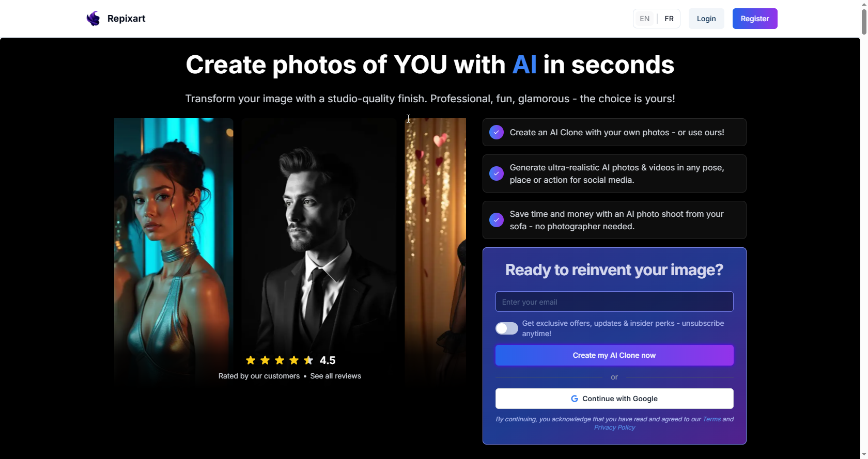
Task: Click the Register button
Action: point(755,19)
